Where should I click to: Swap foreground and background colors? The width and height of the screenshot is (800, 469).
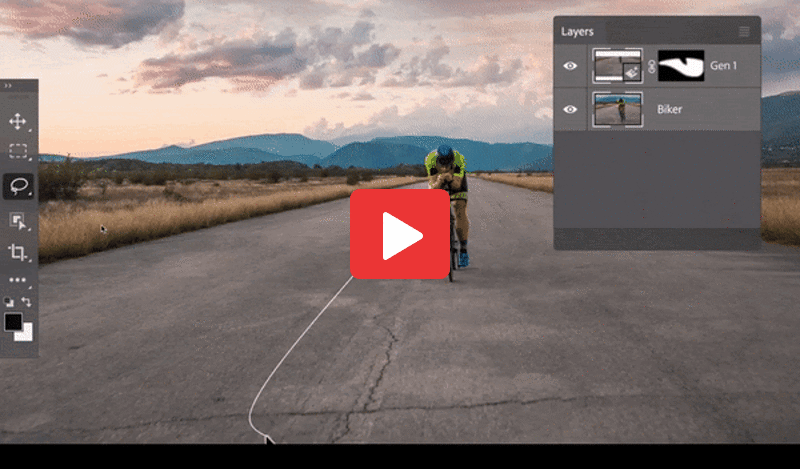tap(27, 302)
